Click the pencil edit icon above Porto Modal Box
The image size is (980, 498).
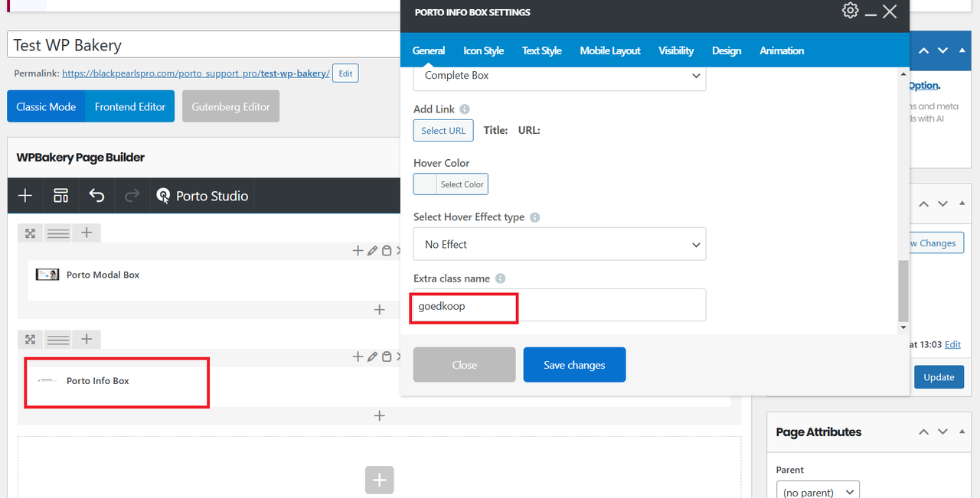(372, 250)
